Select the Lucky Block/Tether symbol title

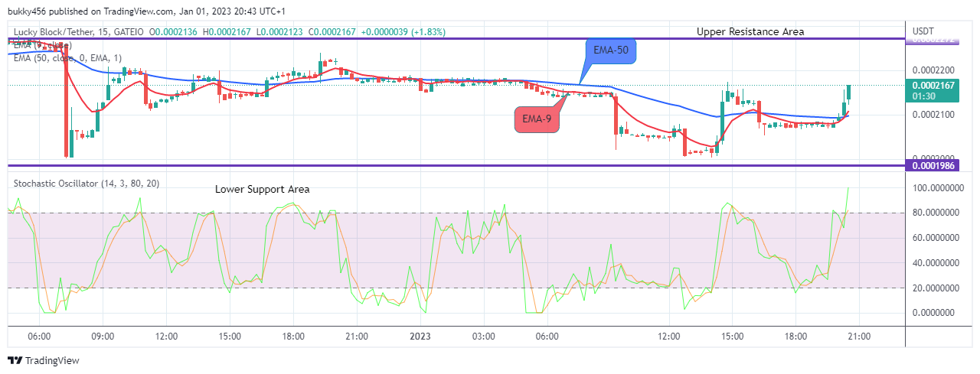pyautogui.click(x=61, y=32)
